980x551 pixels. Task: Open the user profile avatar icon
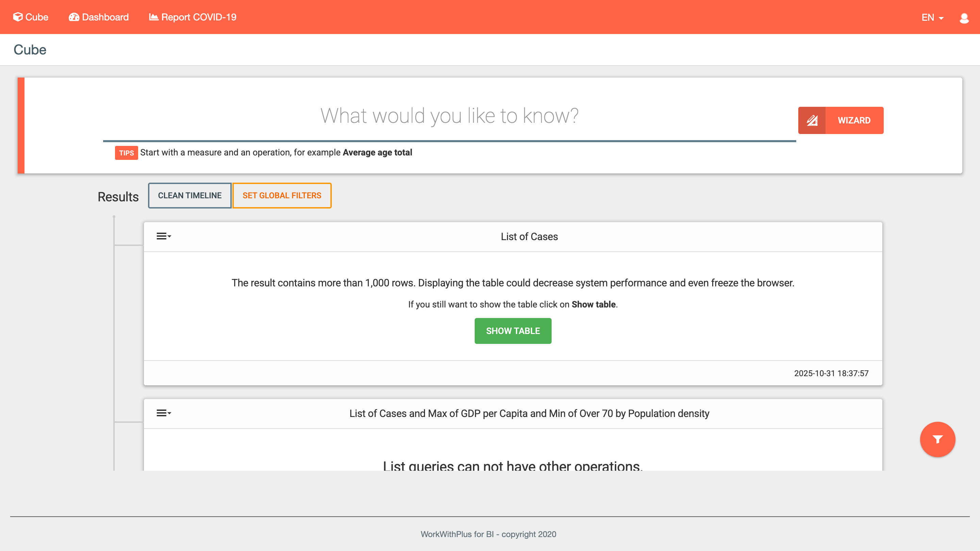964,18
